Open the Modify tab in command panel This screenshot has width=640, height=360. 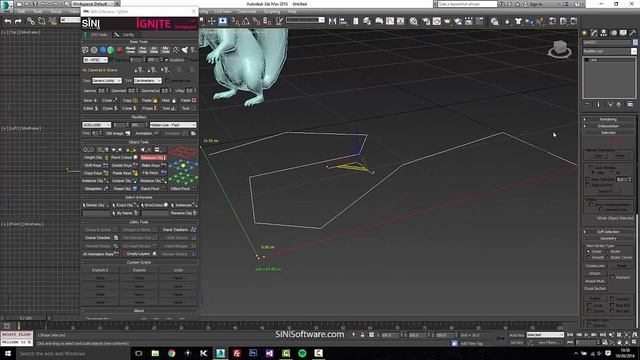point(594,33)
